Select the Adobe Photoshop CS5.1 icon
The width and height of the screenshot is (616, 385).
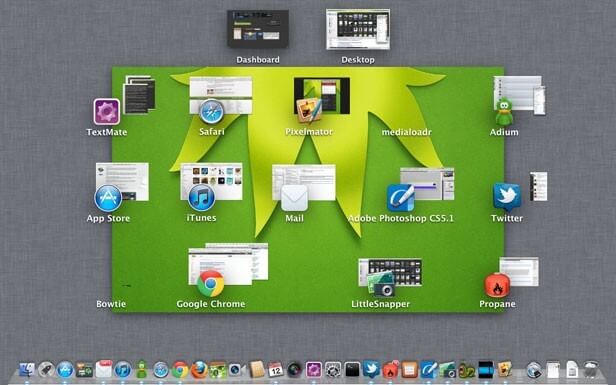[401, 198]
